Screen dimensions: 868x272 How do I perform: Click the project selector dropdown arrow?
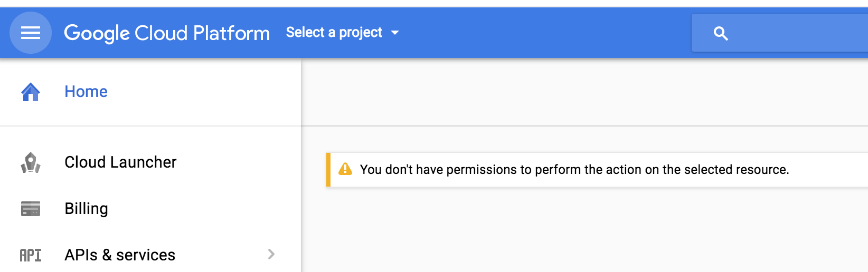(395, 33)
